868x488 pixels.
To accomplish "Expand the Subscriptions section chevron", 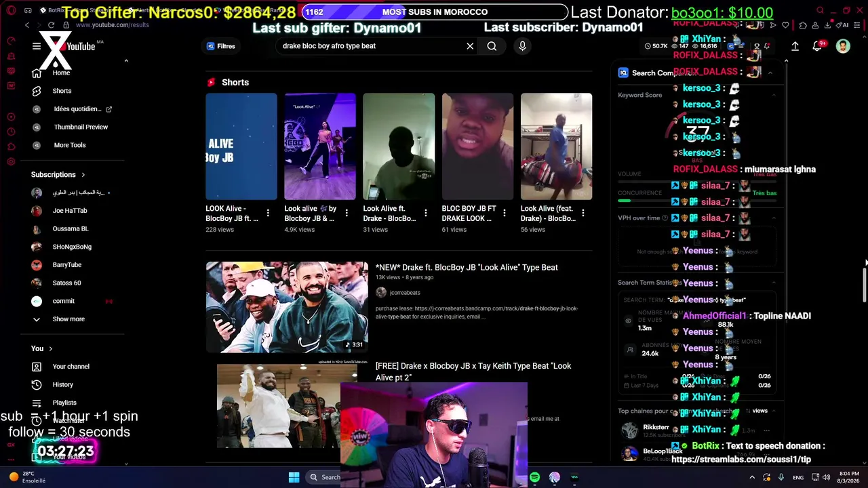I will click(83, 175).
